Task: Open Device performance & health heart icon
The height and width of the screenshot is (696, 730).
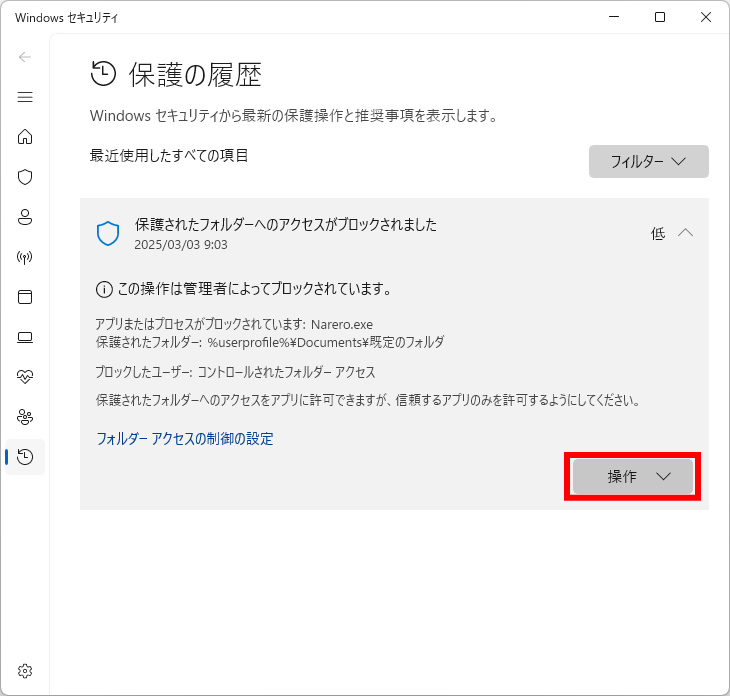Action: [25, 376]
